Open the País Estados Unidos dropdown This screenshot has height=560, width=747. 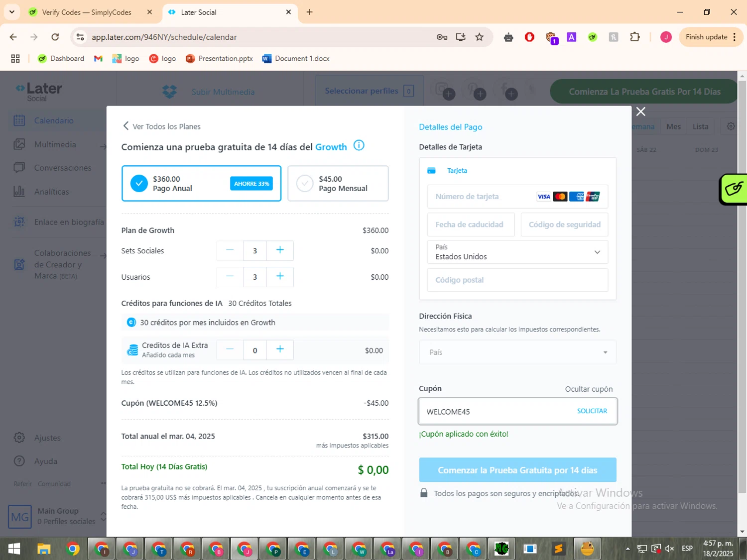[517, 252]
